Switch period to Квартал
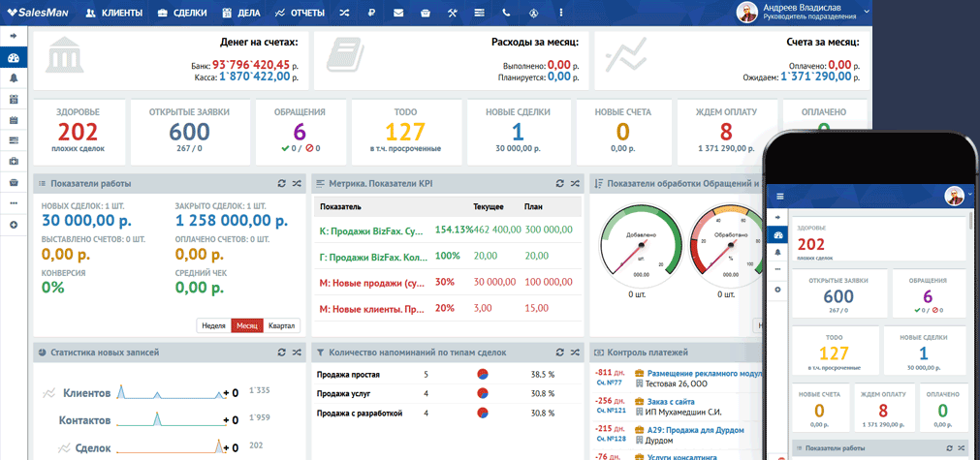980x460 pixels. pyautogui.click(x=281, y=325)
